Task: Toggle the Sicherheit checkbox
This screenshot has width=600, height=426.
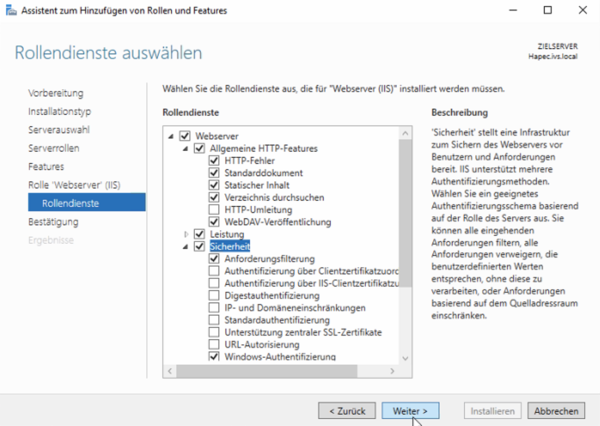Action: point(199,246)
